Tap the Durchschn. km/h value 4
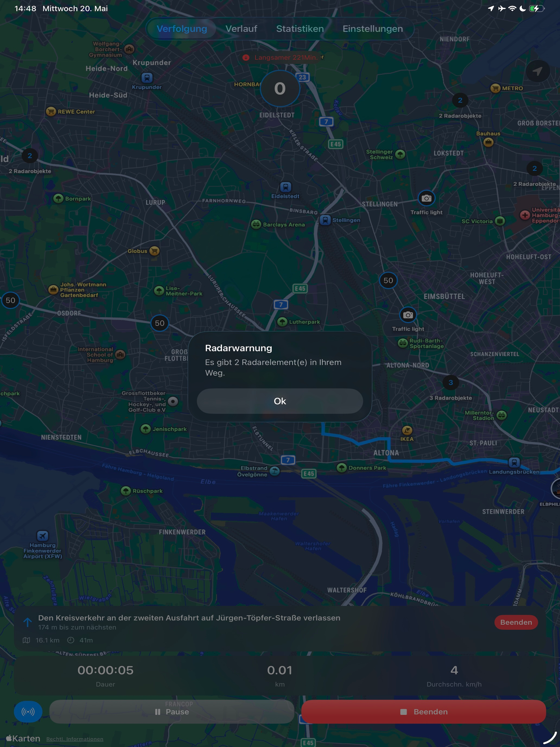Viewport: 560px width, 747px height. [454, 670]
